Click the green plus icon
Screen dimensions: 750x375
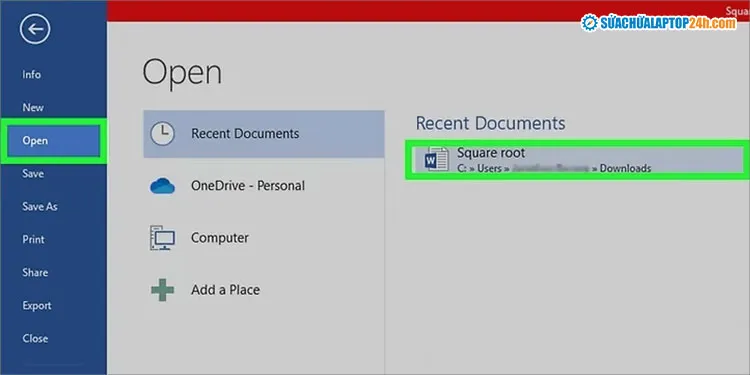point(163,290)
